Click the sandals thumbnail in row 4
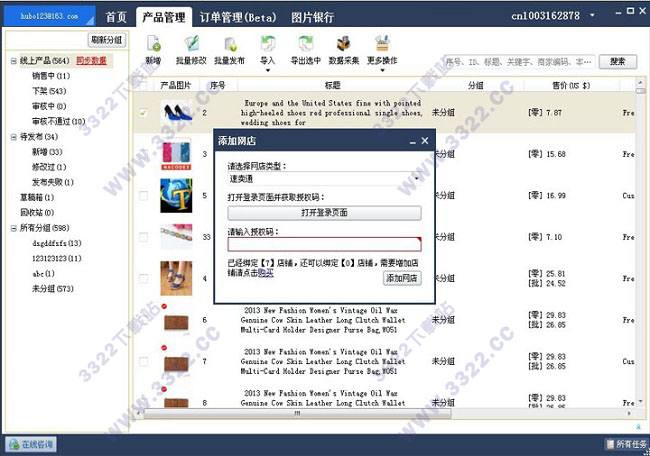 (x=177, y=278)
